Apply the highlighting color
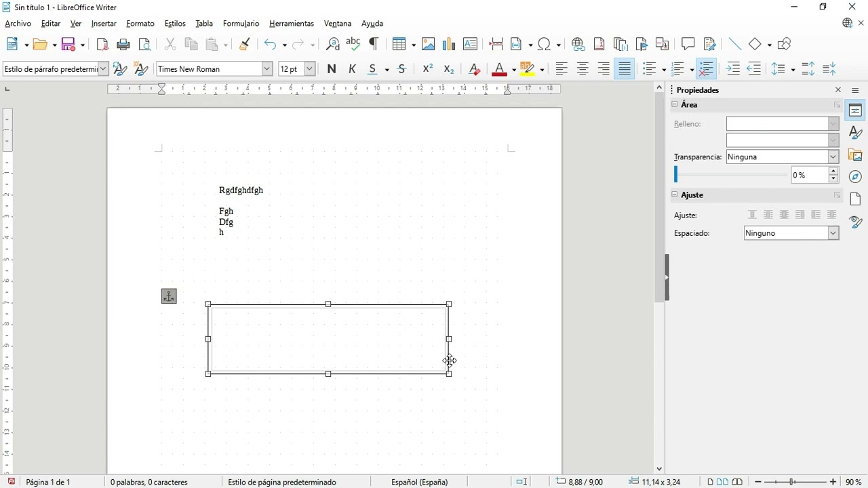This screenshot has width=868, height=488. coord(528,69)
